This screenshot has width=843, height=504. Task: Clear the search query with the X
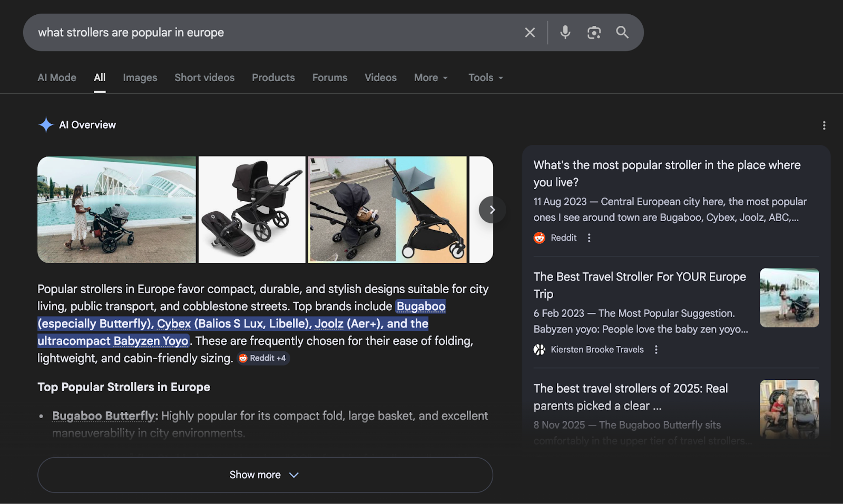[x=529, y=32]
